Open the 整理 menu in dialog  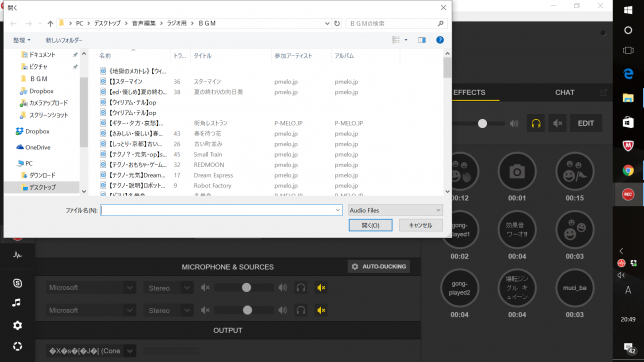[x=21, y=40]
